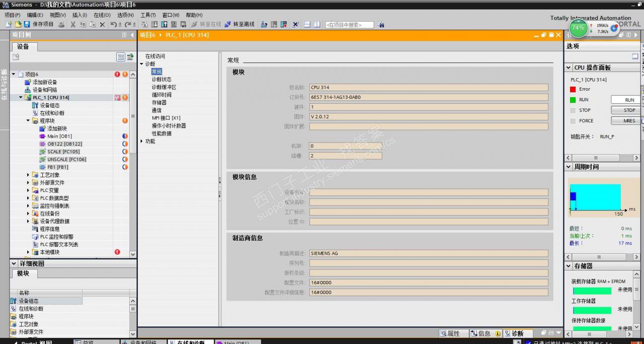Select MPI 接口 [X1] in navigation
This screenshot has height=344, width=644.
point(166,118)
